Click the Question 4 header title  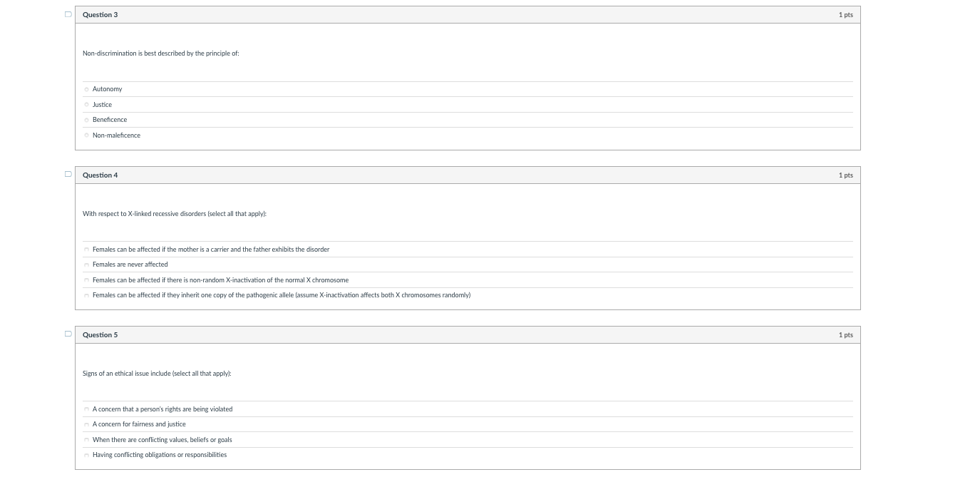(100, 175)
